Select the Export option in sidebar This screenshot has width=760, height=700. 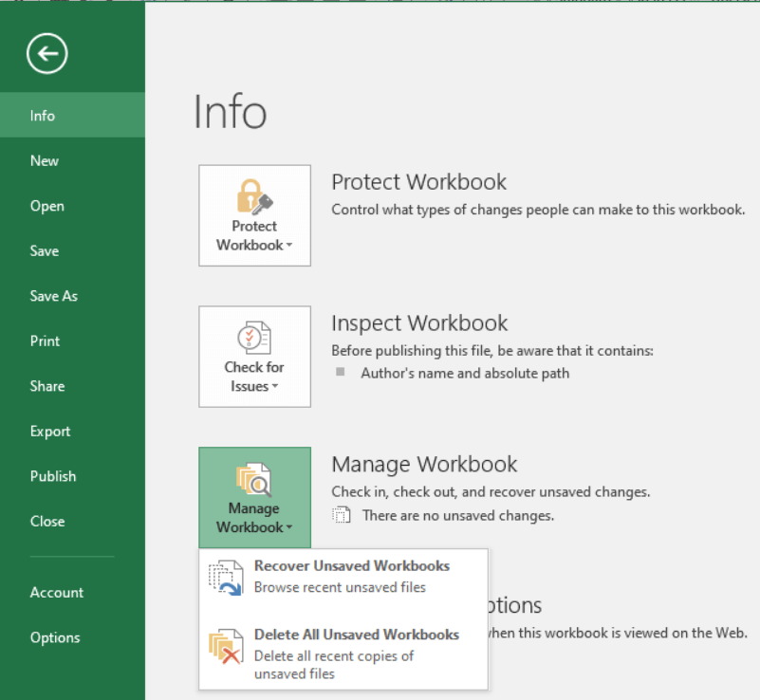click(50, 431)
